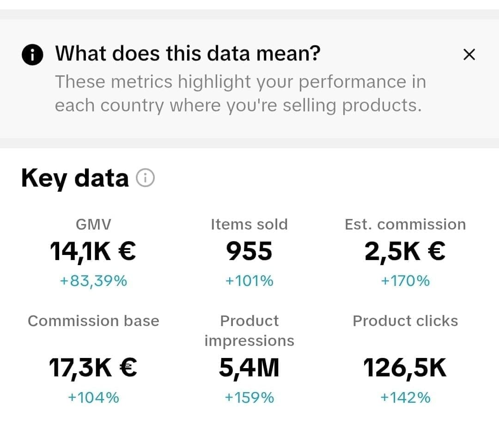Click the +101% items sold change

click(x=249, y=280)
